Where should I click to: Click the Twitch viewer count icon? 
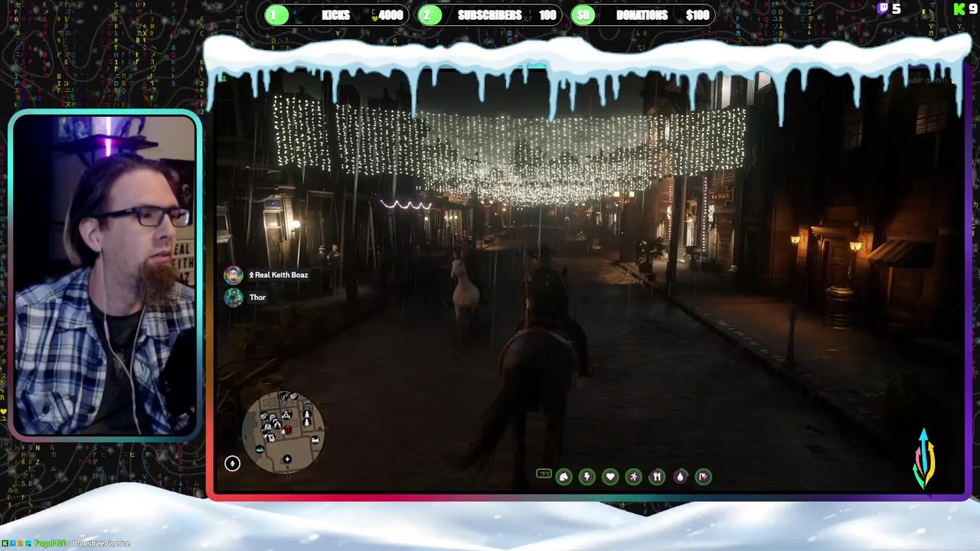[883, 8]
